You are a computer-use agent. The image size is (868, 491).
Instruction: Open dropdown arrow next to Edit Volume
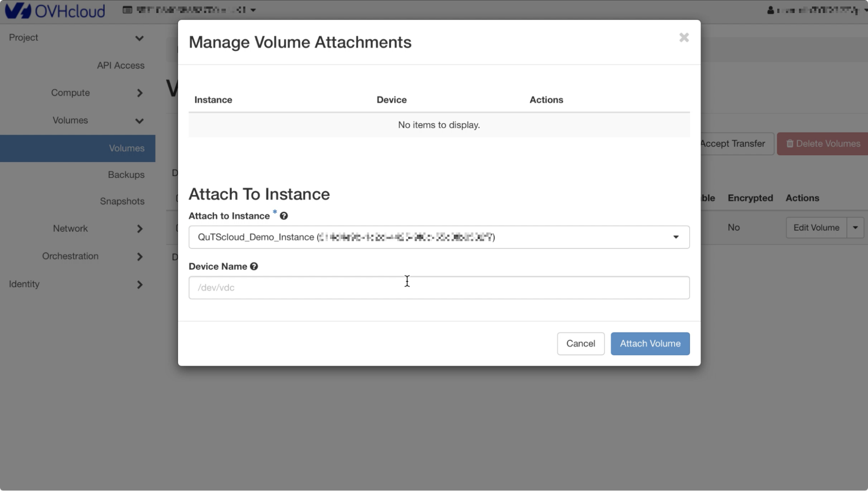855,228
